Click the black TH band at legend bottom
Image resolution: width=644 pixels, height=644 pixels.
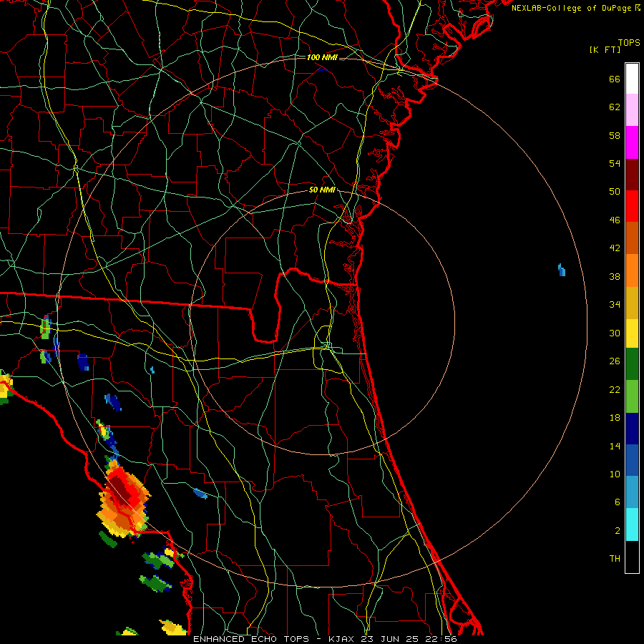(632, 557)
